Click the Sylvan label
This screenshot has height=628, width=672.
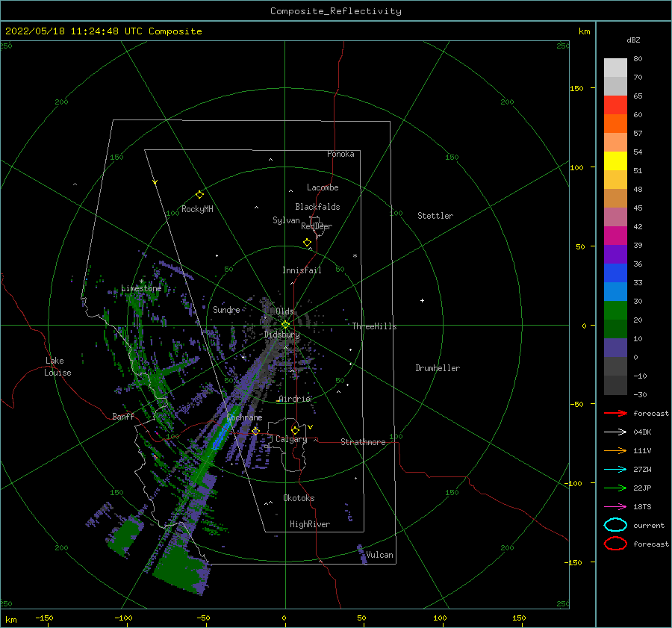[x=286, y=220]
